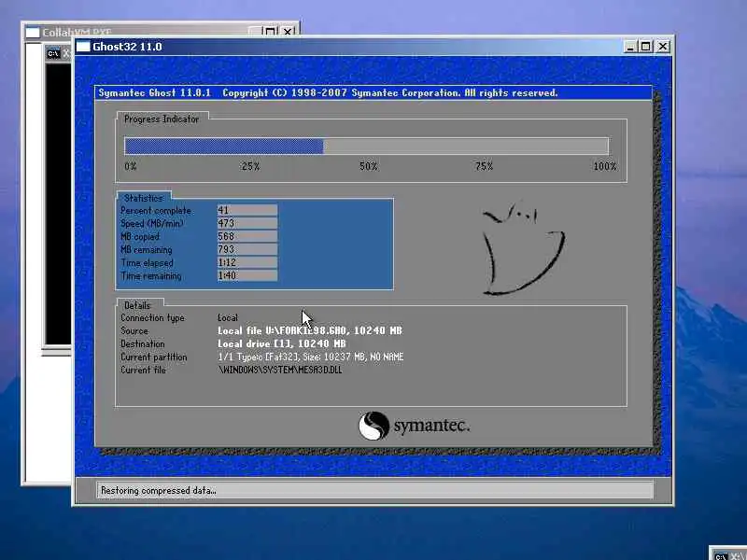
Task: Click the 0% progress scale marker
Action: click(x=131, y=166)
